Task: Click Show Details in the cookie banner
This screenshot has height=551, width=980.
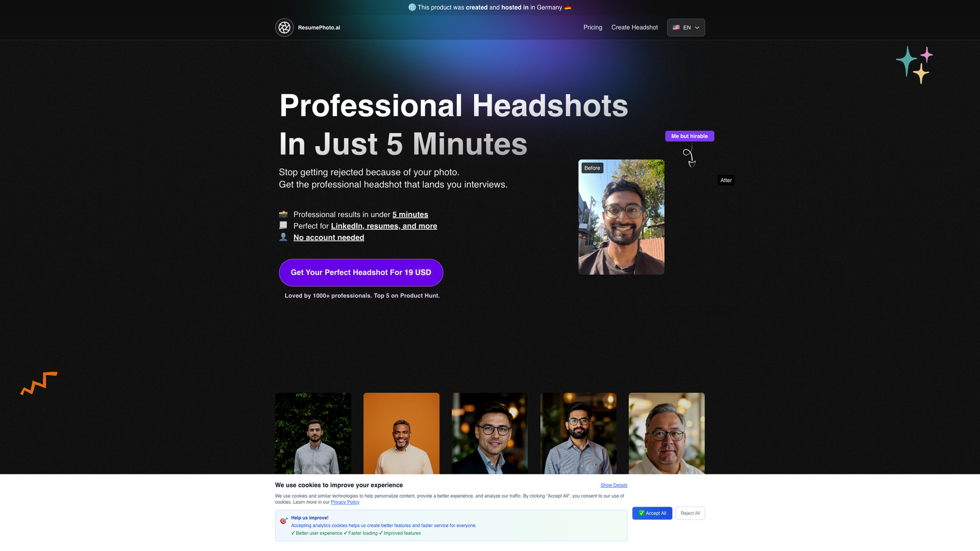Action: point(614,485)
